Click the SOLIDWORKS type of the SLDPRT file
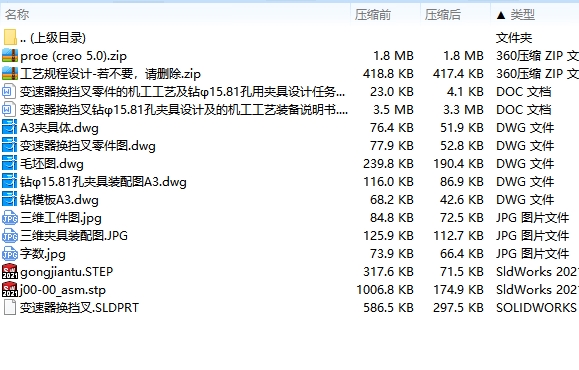Screen dimensions: 579x370 click(537, 308)
